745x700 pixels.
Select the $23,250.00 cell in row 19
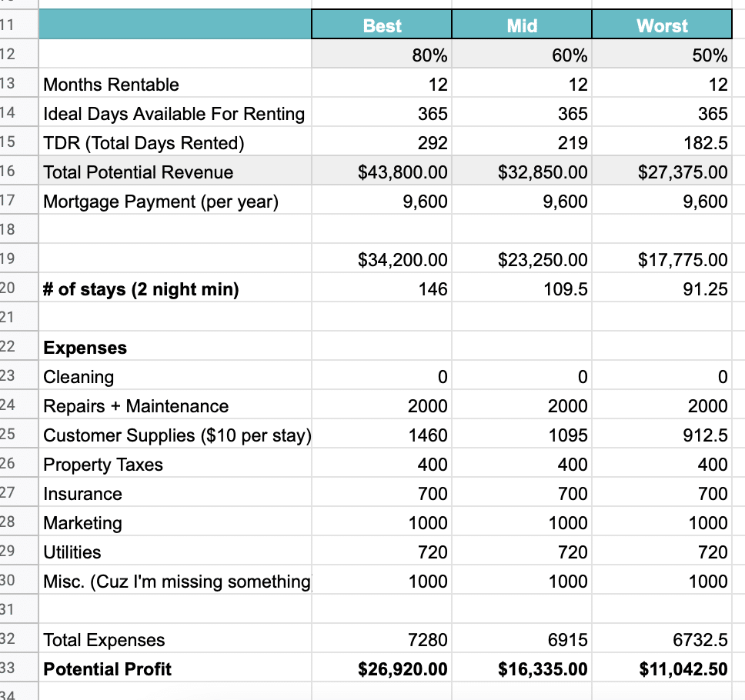[x=522, y=258]
